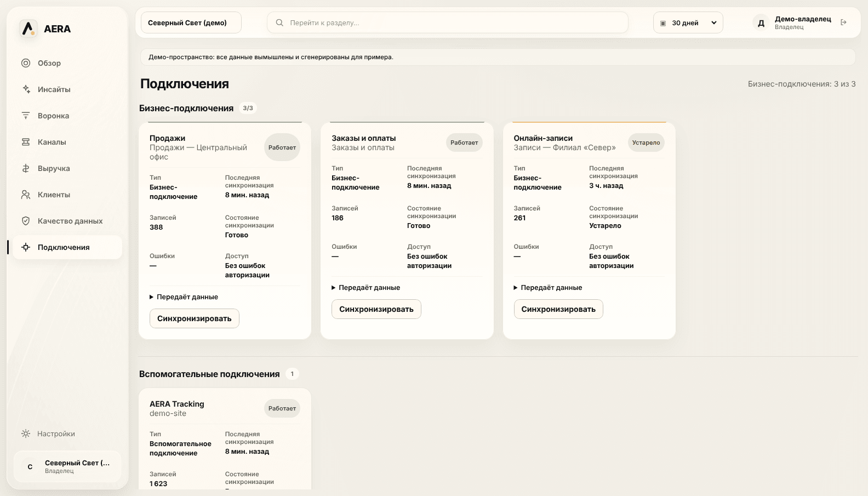Viewport: 868px width, 496px height.
Task: Expand Передаёт данные in Продажи card
Action: 184,297
